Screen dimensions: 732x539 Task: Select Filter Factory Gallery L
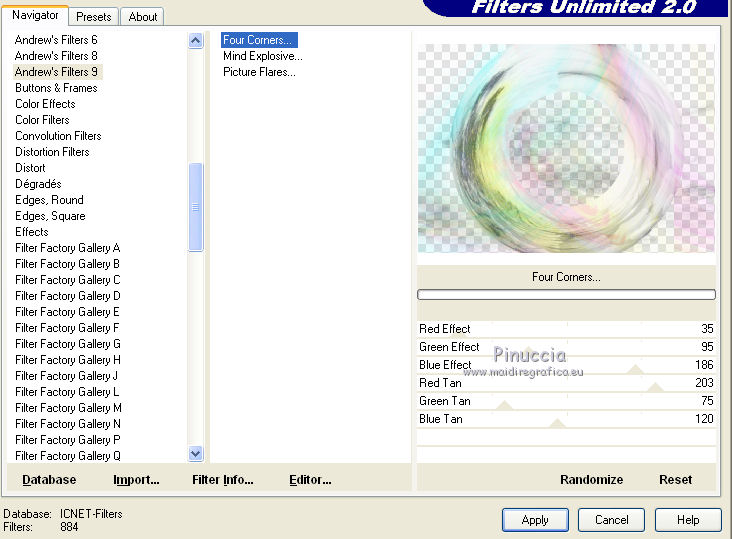(x=67, y=392)
